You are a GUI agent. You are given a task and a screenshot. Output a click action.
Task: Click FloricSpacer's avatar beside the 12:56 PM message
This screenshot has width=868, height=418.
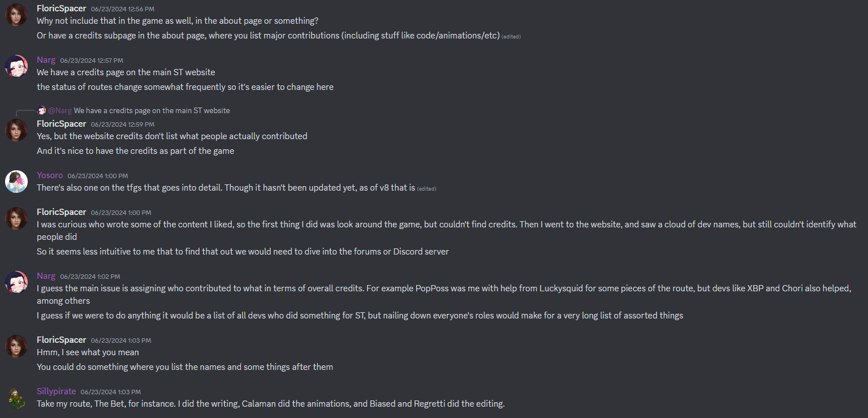tap(16, 15)
